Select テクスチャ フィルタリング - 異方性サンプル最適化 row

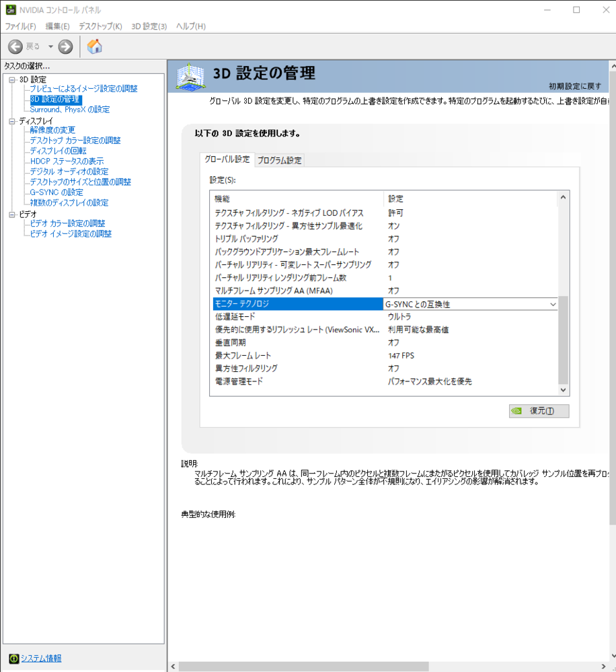(385, 226)
